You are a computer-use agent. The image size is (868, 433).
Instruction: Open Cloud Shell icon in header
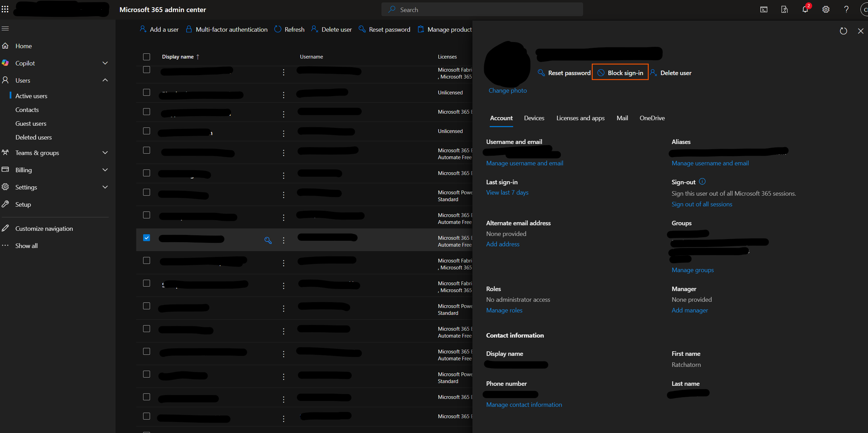764,10
